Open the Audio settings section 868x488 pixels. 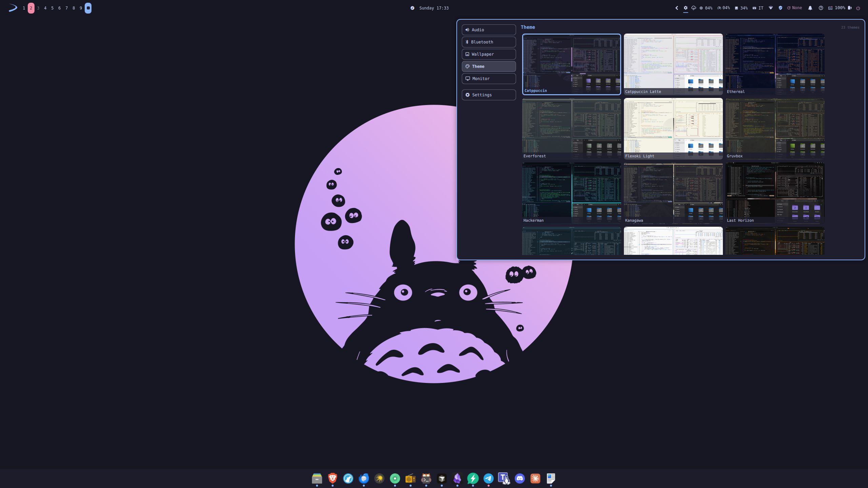pos(489,30)
